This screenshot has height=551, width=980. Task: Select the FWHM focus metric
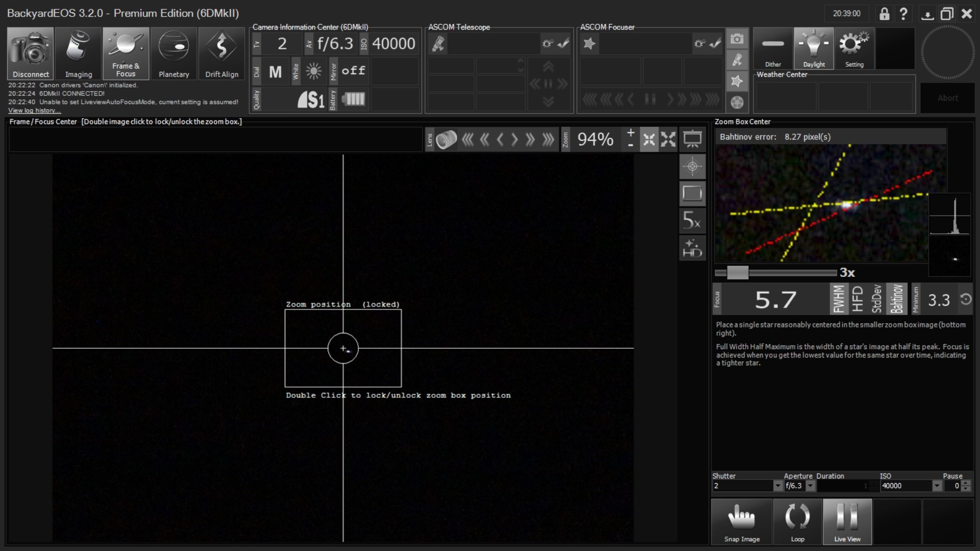coord(838,299)
